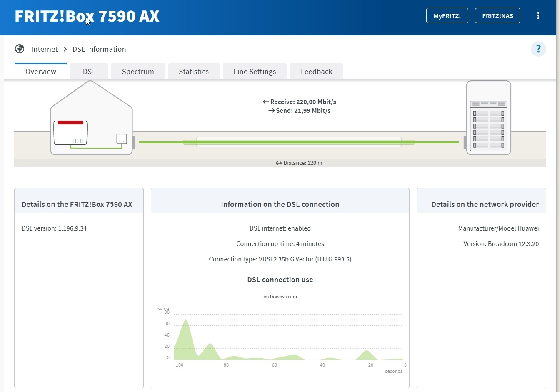The image size is (560, 392).
Task: Click DSL version: 1.196.9.34 text
Action: click(x=54, y=228)
